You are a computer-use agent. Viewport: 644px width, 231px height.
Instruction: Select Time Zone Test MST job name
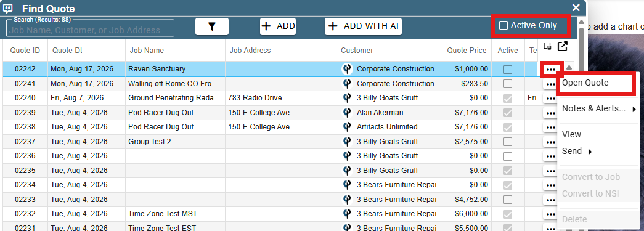click(x=162, y=214)
